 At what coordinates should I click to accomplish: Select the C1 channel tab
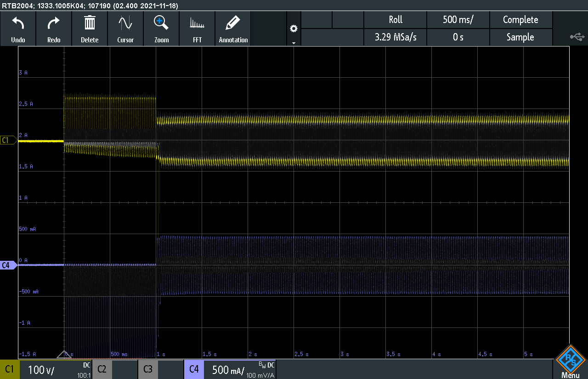point(10,369)
